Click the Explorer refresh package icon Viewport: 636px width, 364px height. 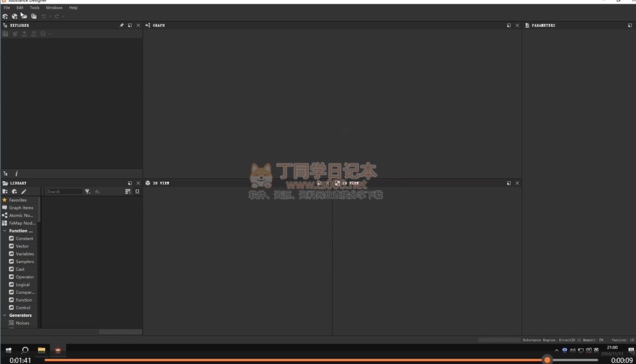click(x=15, y=34)
